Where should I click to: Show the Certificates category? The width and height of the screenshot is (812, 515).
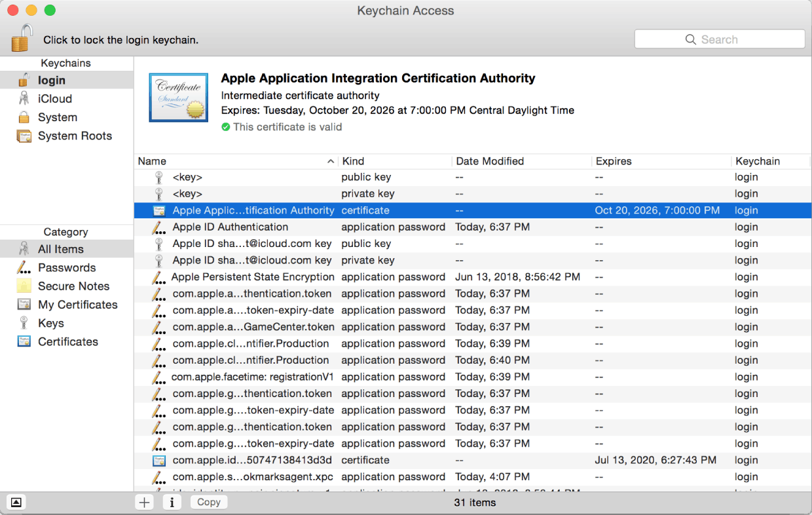coord(67,341)
